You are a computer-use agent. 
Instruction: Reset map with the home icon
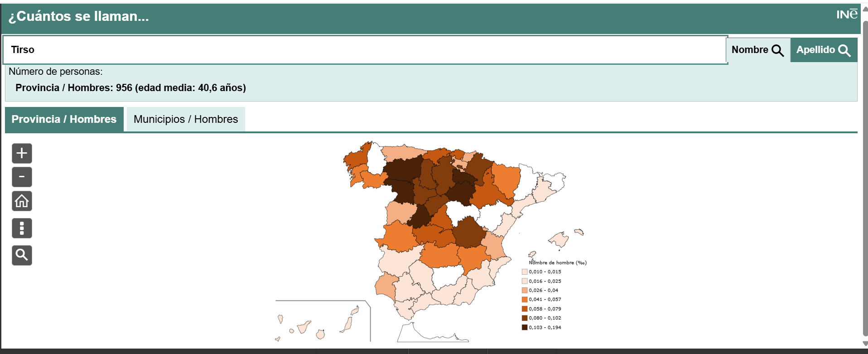tap(22, 201)
